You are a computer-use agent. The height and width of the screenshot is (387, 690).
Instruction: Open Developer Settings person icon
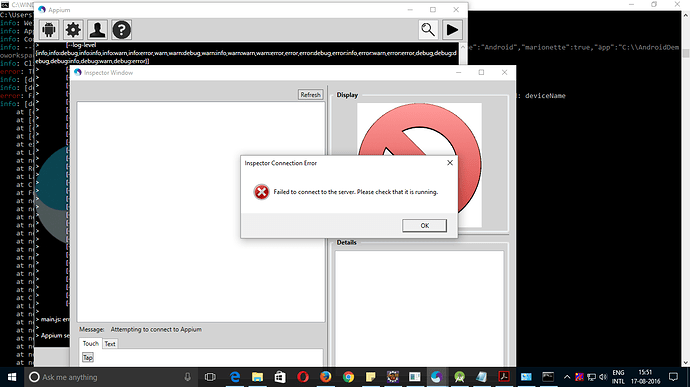coord(97,29)
